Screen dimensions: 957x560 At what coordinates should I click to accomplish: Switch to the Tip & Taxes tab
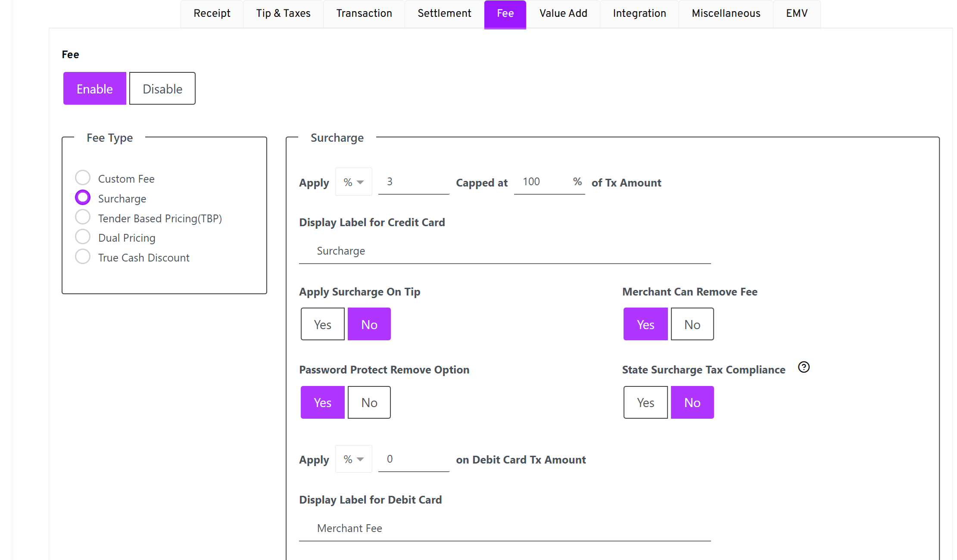pyautogui.click(x=283, y=13)
